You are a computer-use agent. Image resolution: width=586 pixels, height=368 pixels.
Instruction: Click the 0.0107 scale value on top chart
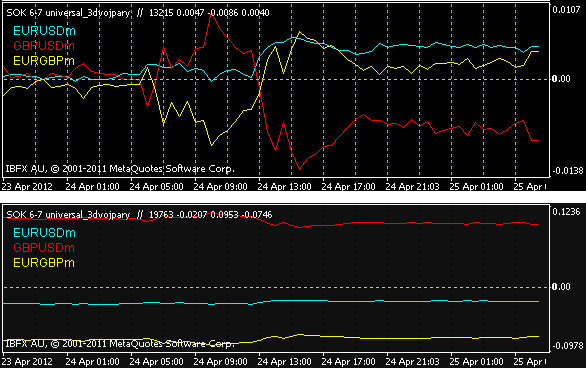(566, 10)
